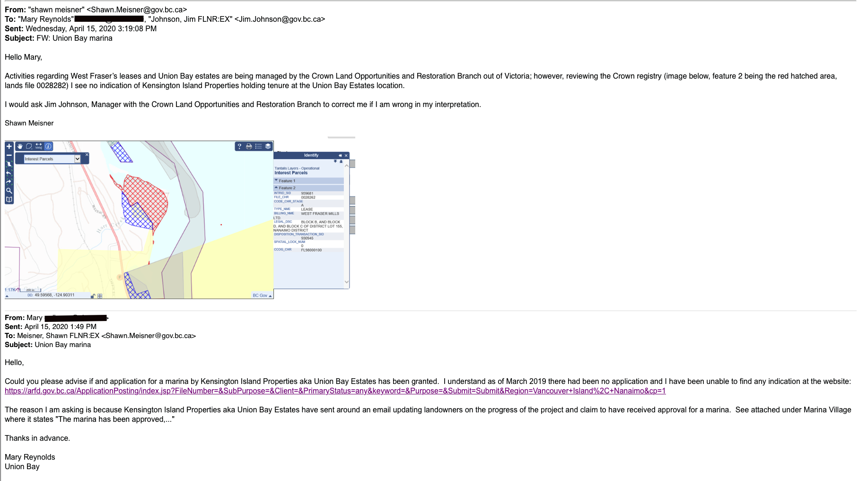Open the arfd.gov.bc.ca application posting link
The height and width of the screenshot is (481, 868).
335,391
